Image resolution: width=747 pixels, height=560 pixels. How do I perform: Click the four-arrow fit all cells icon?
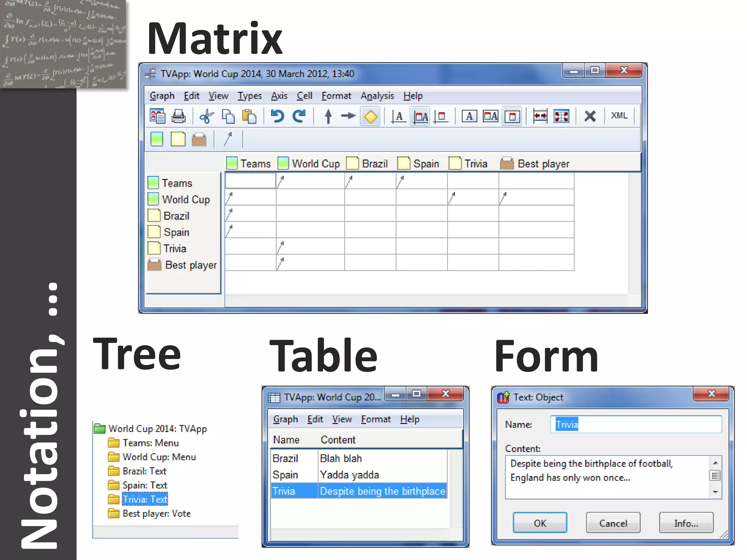click(x=561, y=116)
